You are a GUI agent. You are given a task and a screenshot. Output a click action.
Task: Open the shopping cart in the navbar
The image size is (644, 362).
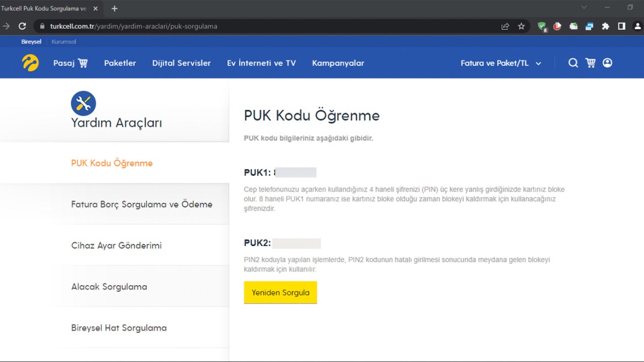coord(590,63)
